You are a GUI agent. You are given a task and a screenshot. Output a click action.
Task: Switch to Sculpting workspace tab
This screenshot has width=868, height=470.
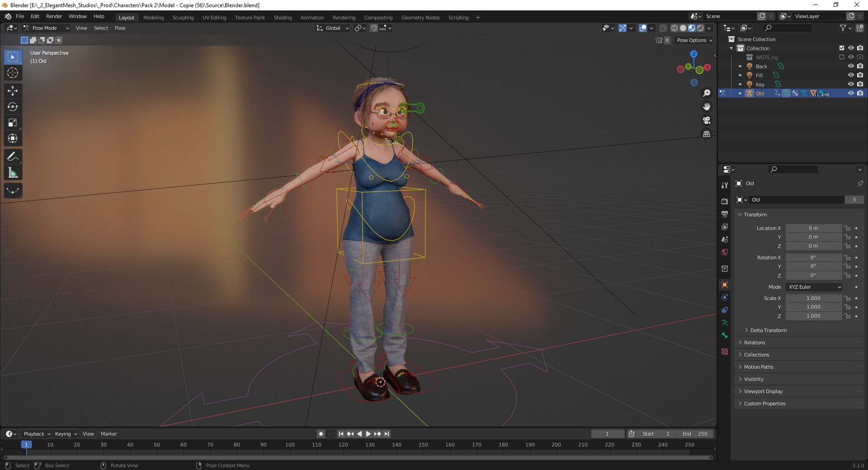[x=183, y=18]
